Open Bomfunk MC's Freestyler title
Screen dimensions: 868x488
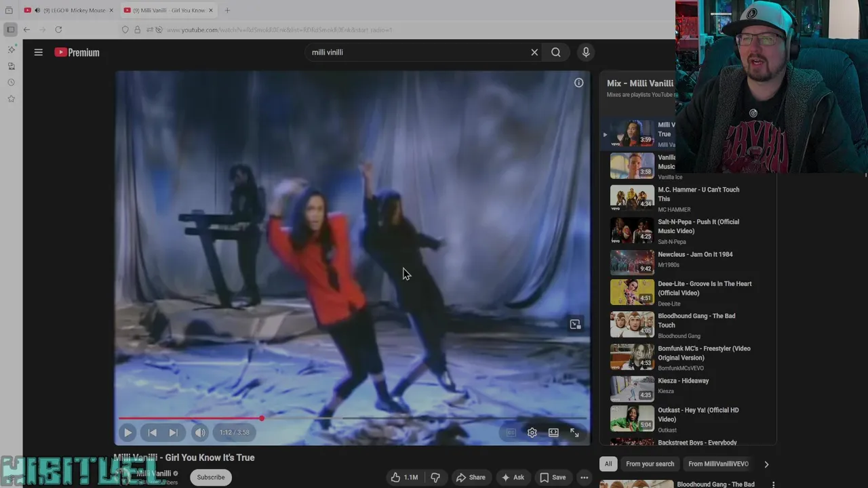coord(704,353)
